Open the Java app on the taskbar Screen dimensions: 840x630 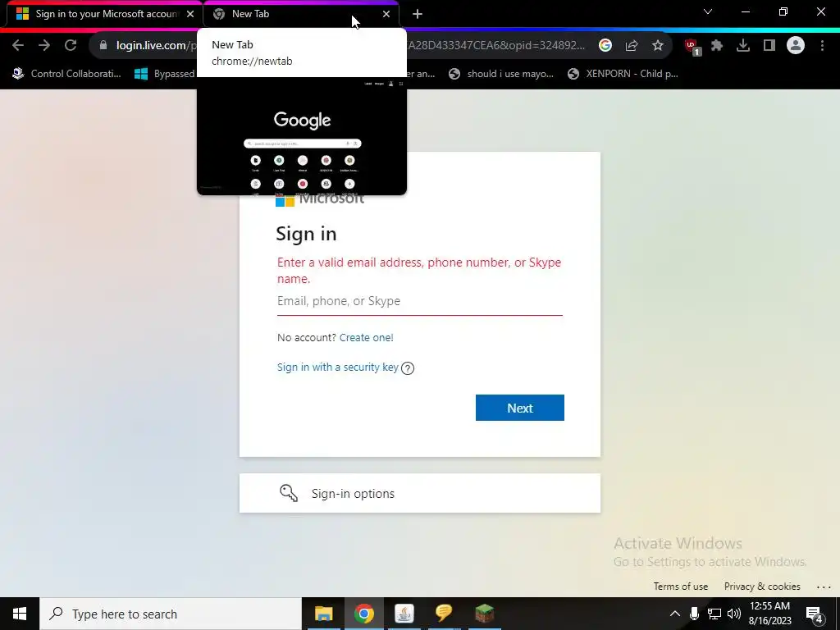[404, 614]
